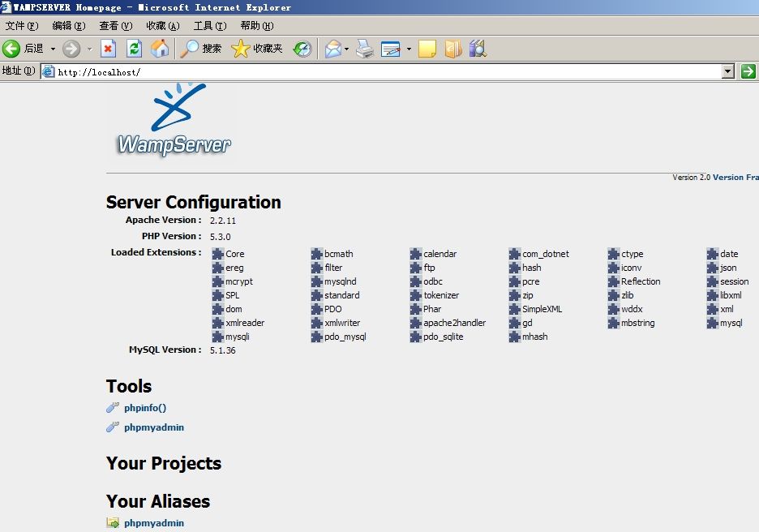The image size is (759, 532).
Task: Click PHP version value 5.3.0
Action: 221,237
